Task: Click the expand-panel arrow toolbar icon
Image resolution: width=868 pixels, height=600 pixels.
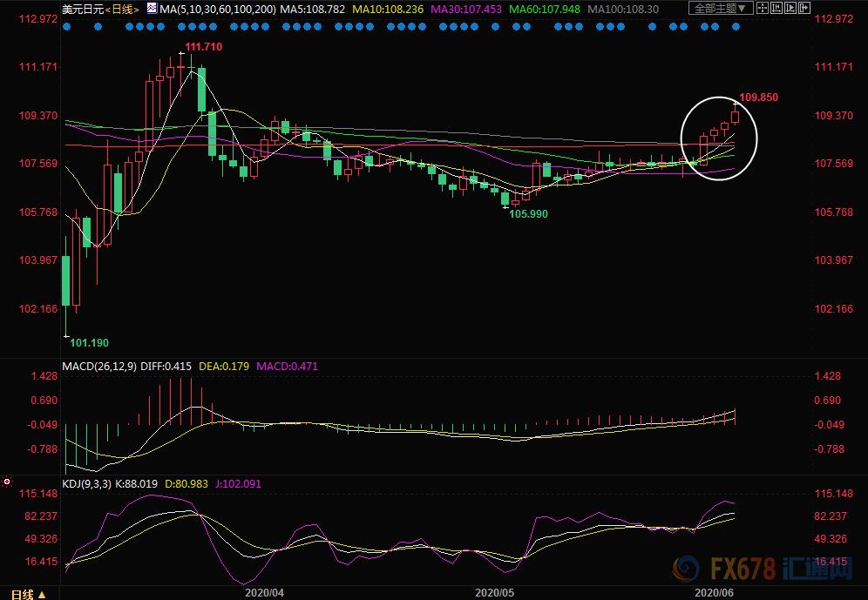Action: point(804,8)
